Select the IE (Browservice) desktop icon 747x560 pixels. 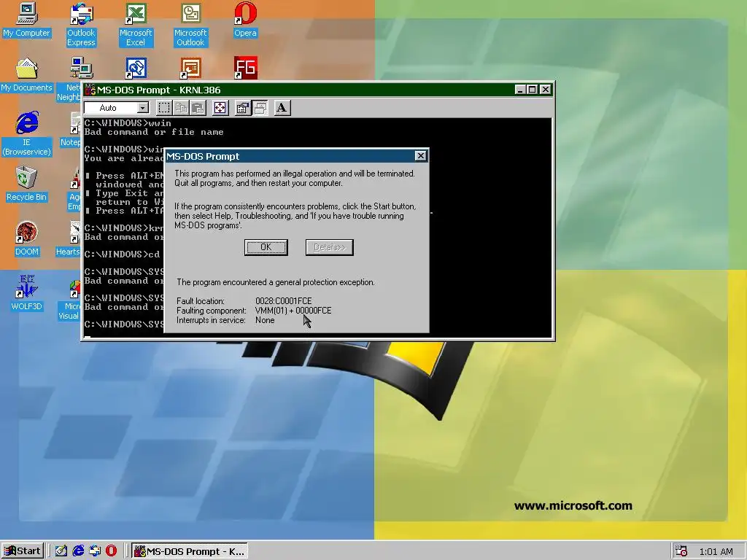coord(27,134)
